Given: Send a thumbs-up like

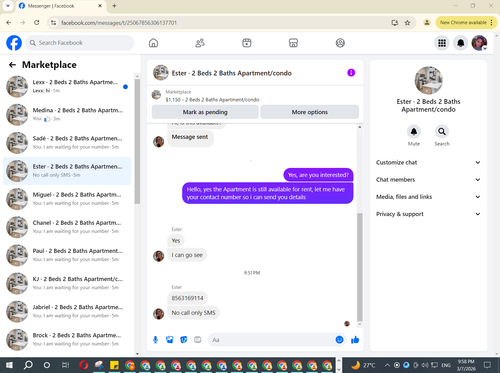Looking at the screenshot, I should coord(355,340).
